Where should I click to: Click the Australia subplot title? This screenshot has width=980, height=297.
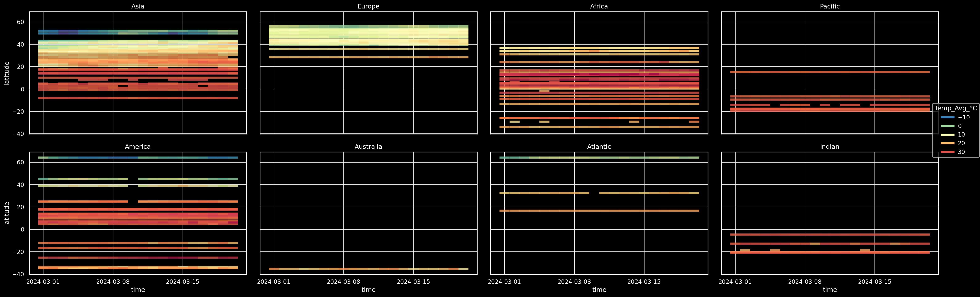click(x=368, y=147)
